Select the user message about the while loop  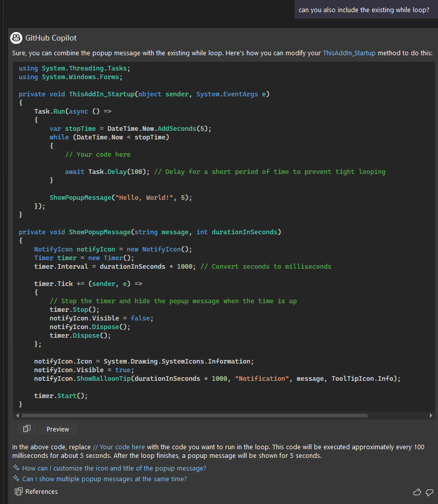pyautogui.click(x=366, y=10)
